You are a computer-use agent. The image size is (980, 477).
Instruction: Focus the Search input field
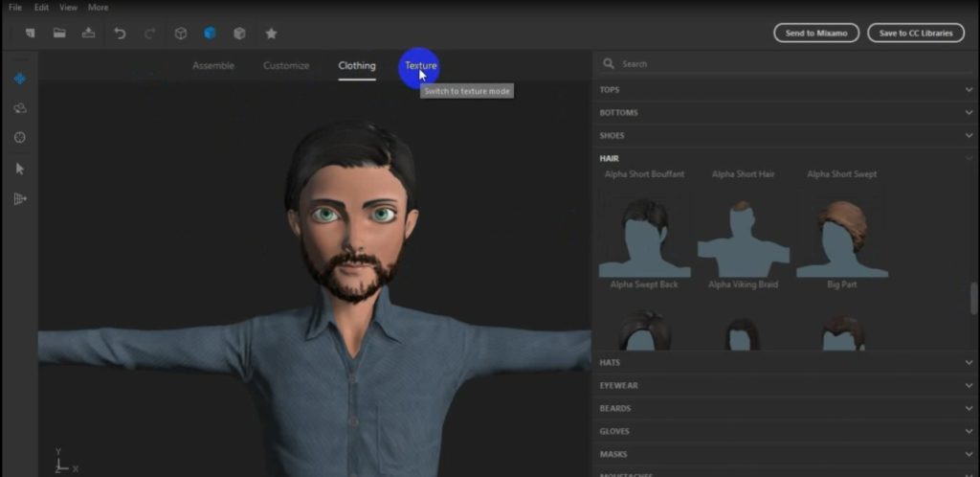tap(787, 64)
